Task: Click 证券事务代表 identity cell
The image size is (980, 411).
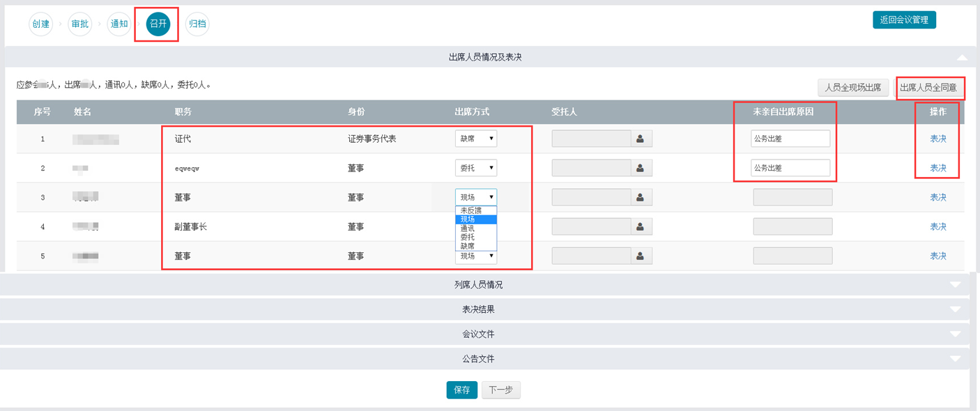Action: pos(372,139)
